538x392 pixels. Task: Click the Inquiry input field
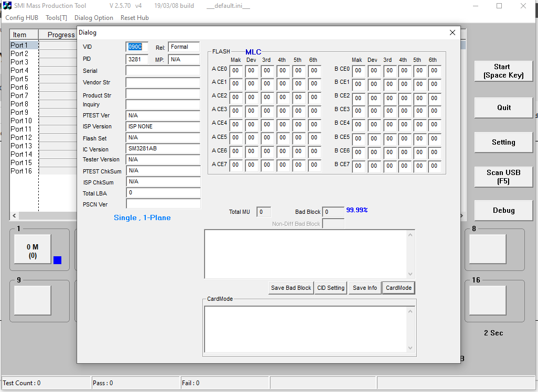pyautogui.click(x=163, y=104)
